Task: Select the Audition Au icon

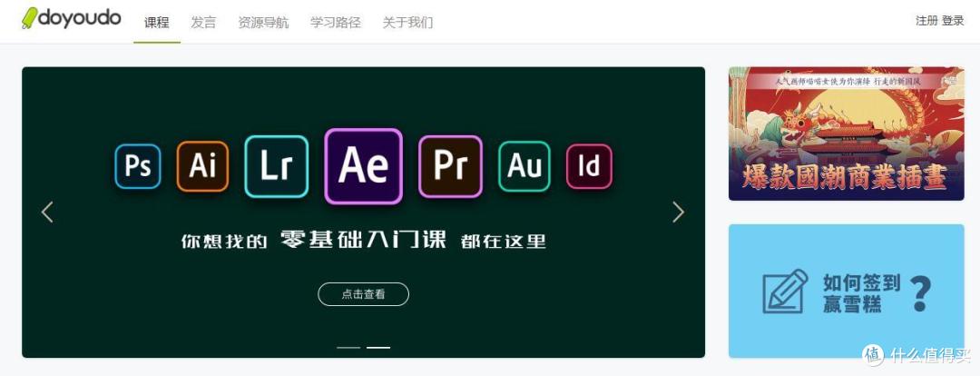Action: click(x=524, y=166)
